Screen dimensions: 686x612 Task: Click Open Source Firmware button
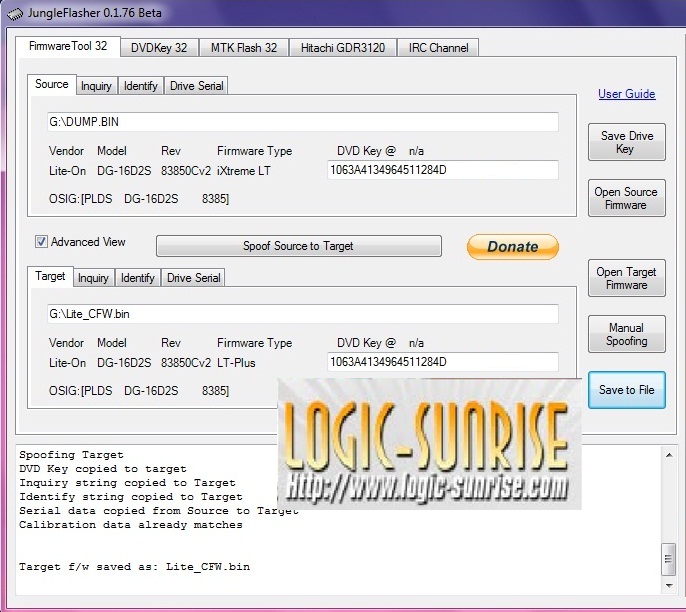(626, 198)
